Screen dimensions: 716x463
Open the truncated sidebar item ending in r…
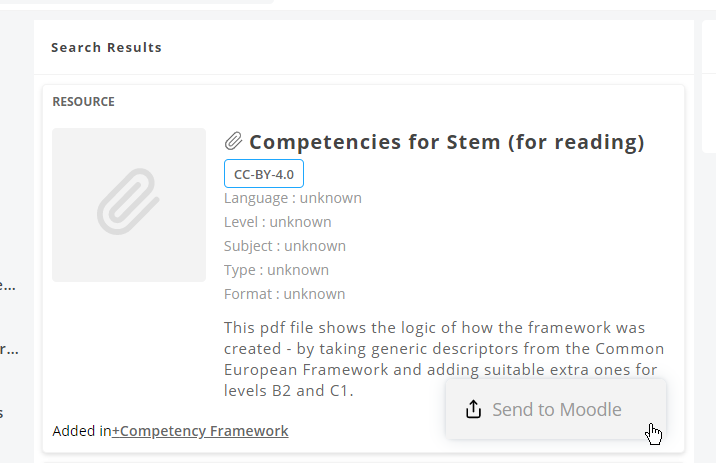point(9,349)
